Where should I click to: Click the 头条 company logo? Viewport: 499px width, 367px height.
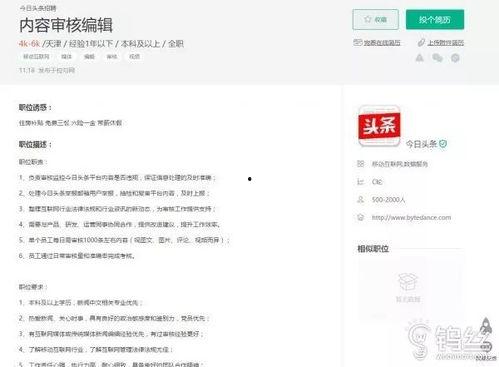click(x=379, y=126)
